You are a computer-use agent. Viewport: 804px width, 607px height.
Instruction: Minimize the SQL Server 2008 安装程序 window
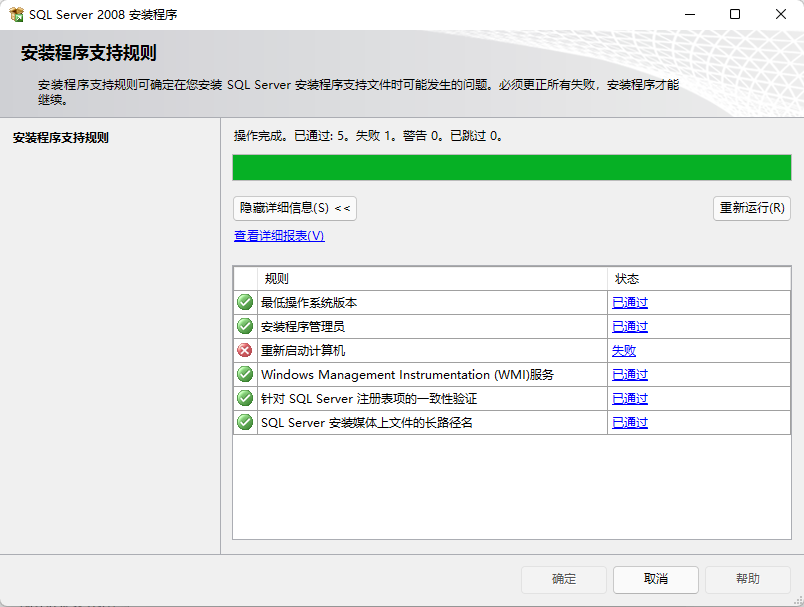click(x=690, y=14)
